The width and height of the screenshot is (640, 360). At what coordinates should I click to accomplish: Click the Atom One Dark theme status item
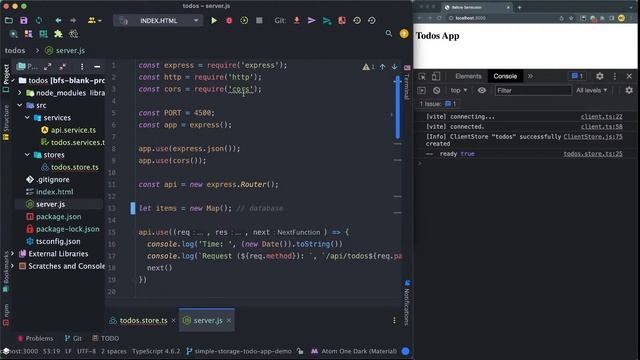pyautogui.click(x=354, y=351)
